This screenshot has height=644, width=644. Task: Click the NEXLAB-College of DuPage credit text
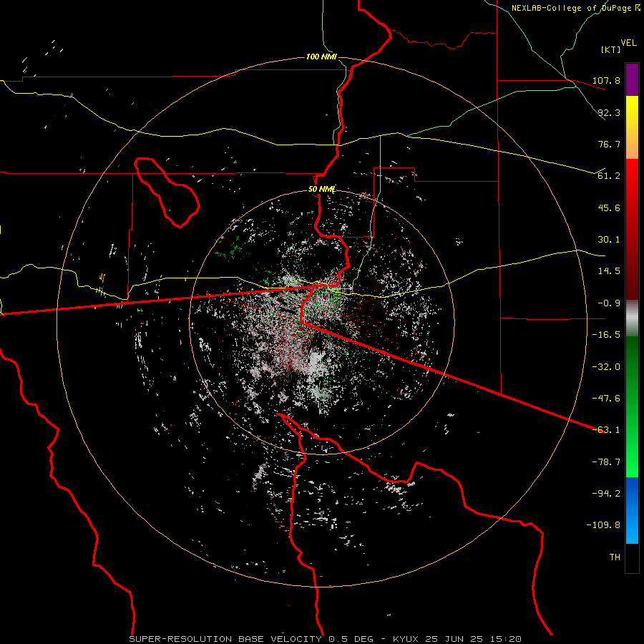(x=575, y=8)
